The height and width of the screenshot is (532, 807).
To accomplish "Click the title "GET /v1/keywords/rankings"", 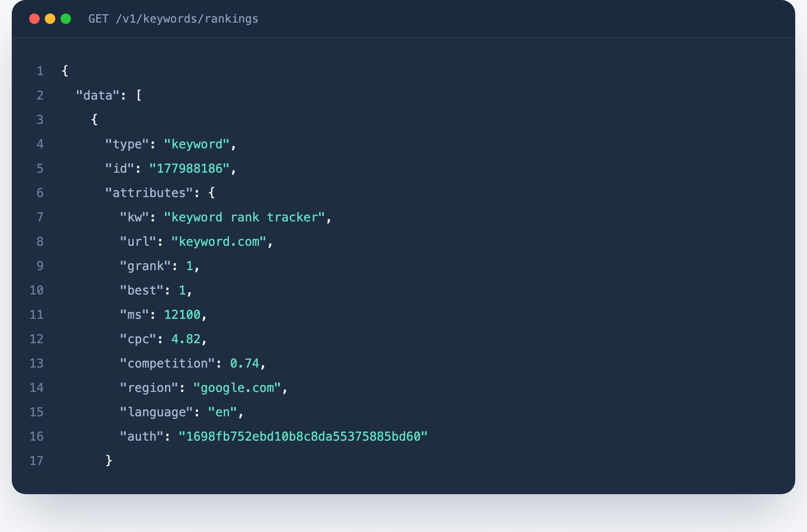I will (x=173, y=19).
